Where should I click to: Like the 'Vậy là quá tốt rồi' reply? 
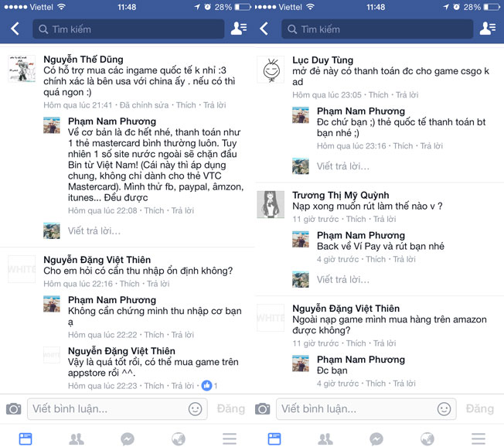click(154, 386)
